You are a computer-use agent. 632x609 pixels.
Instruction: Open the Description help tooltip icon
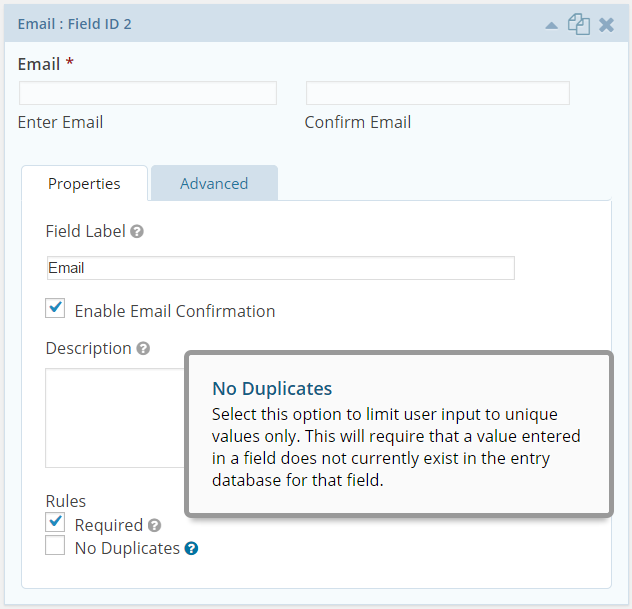[x=143, y=349]
